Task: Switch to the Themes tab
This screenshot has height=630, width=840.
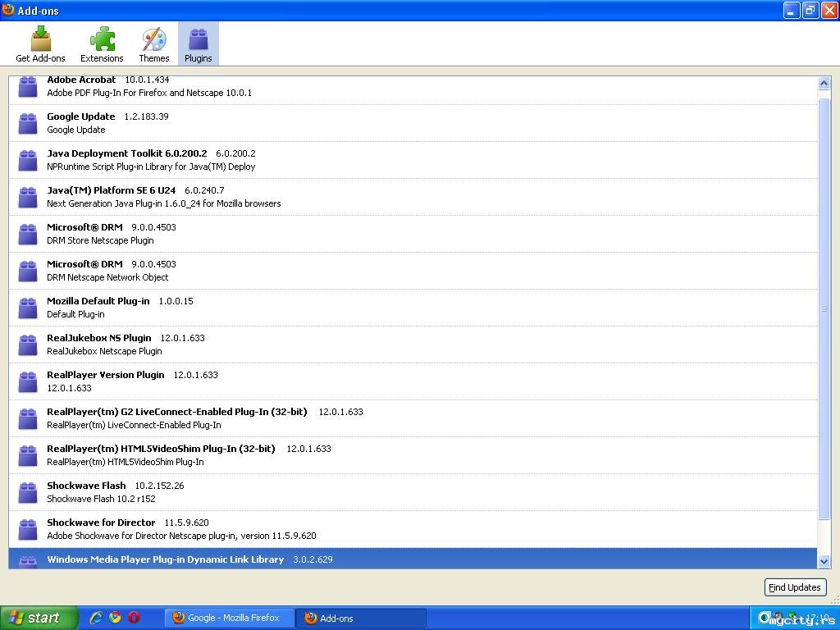Action: pyautogui.click(x=153, y=44)
